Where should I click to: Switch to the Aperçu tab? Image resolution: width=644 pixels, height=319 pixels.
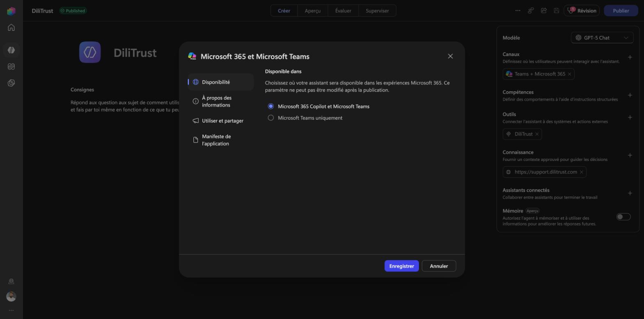(313, 11)
